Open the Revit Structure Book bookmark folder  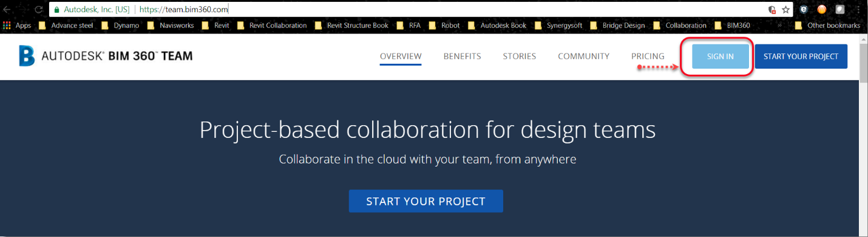point(351,26)
